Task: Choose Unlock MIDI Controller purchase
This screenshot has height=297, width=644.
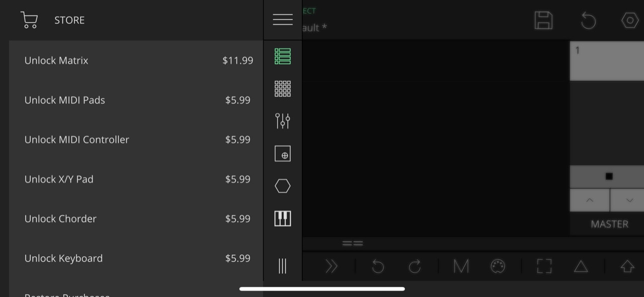Action: (136, 140)
